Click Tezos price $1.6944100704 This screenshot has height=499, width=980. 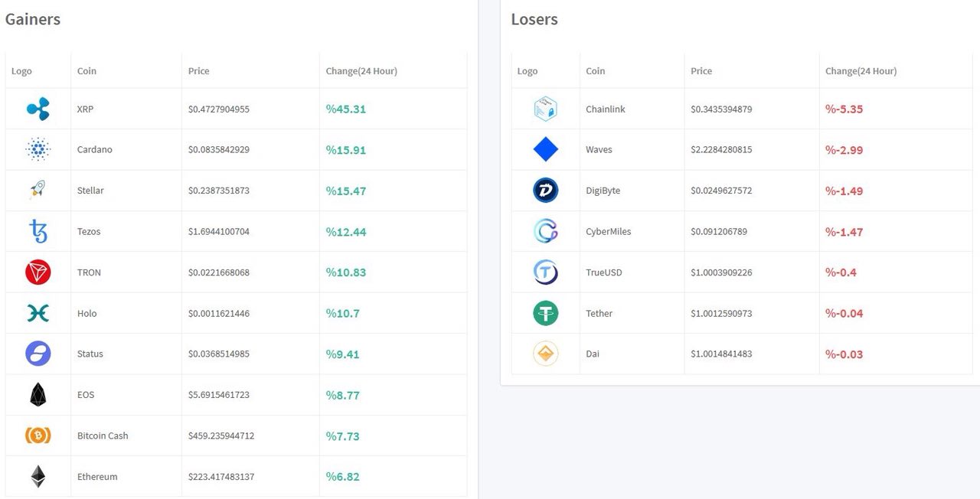(x=219, y=231)
